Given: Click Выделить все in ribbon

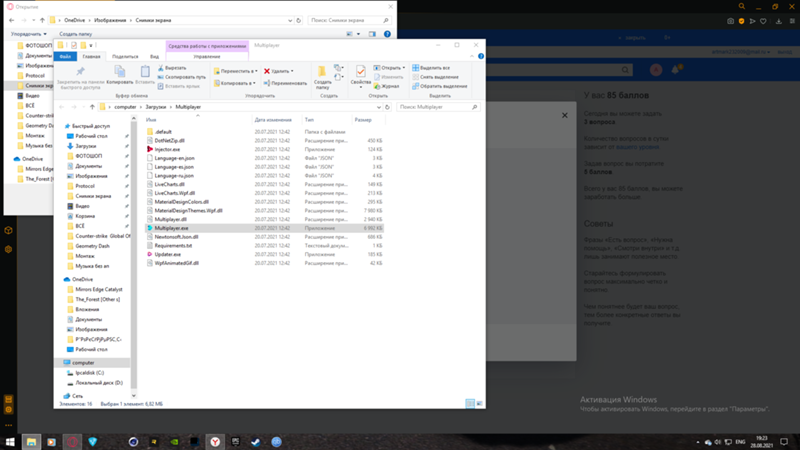Looking at the screenshot, I should pos(431,68).
